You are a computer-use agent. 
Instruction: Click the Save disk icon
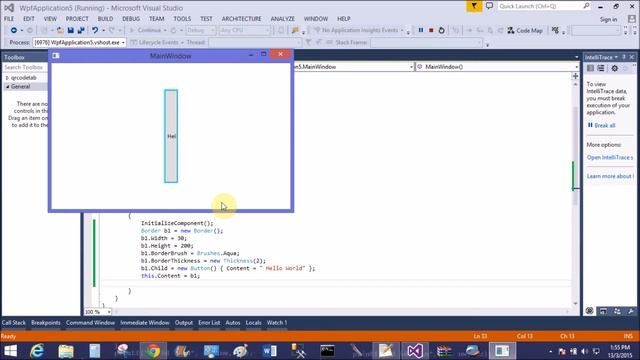71,30
